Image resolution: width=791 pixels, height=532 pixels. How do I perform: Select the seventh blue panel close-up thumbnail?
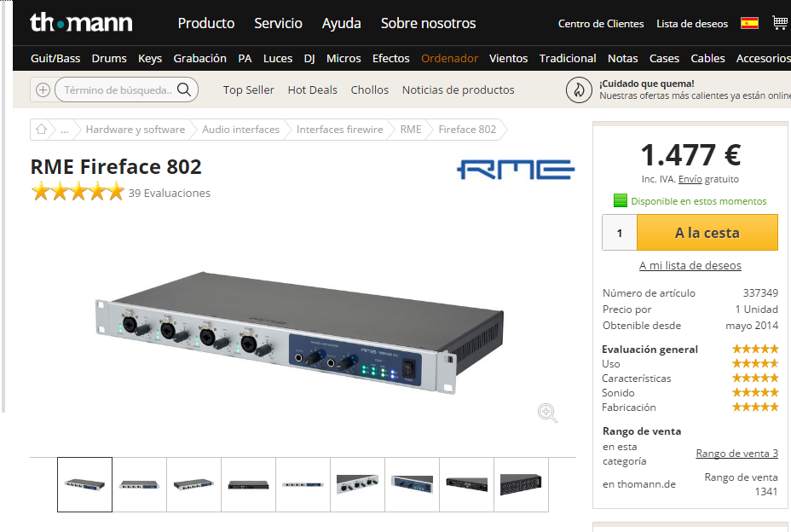coord(412,484)
